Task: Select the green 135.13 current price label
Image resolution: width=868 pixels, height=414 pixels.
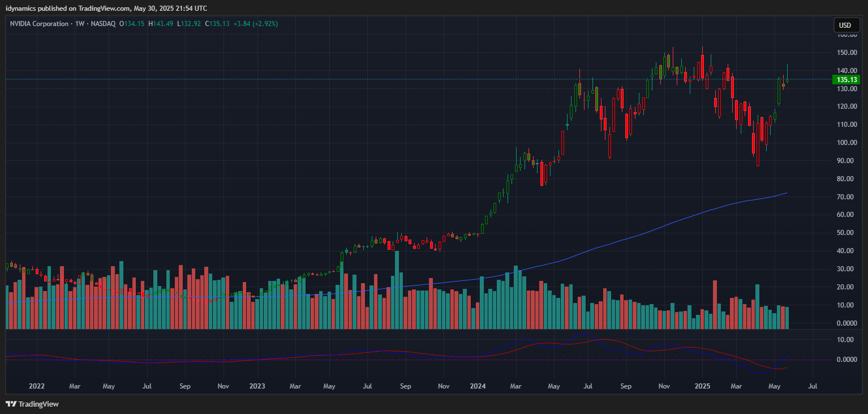Action: [846, 80]
